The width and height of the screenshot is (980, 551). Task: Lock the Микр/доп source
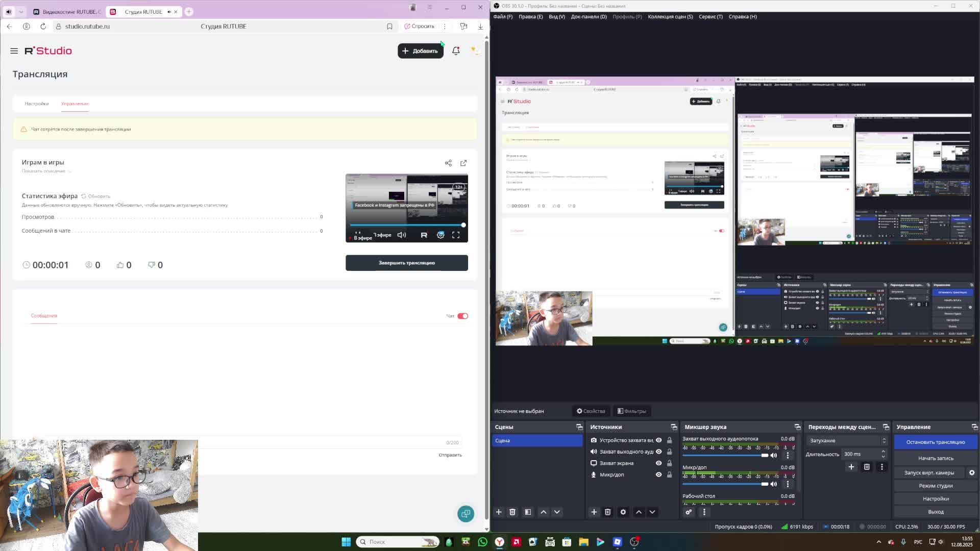(669, 474)
